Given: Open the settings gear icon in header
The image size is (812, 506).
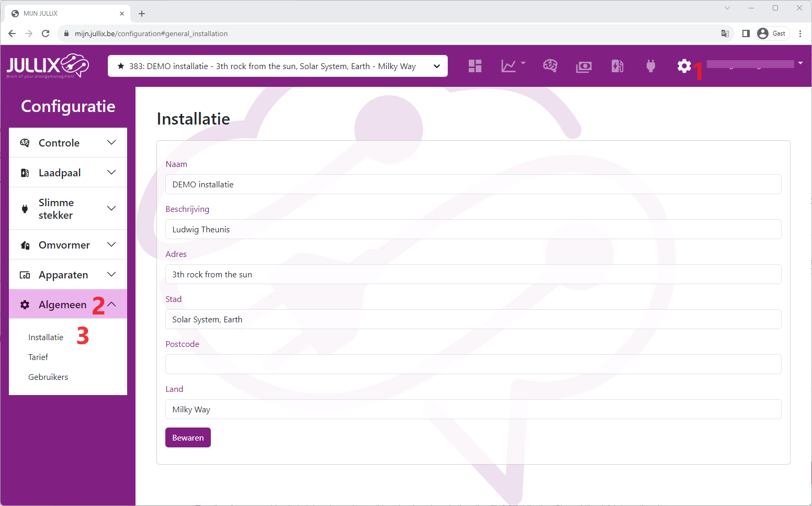Looking at the screenshot, I should click(684, 66).
